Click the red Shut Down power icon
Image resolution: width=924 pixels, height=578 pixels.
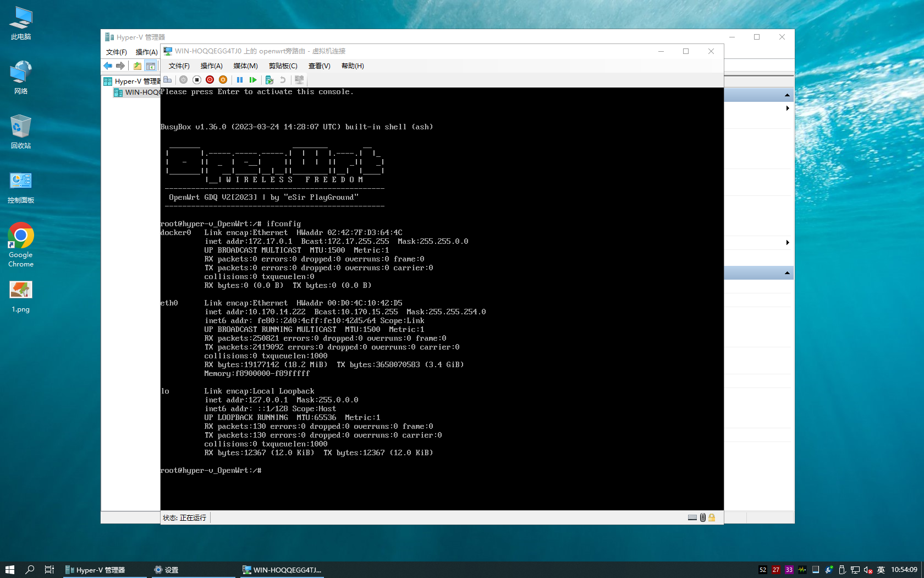(210, 80)
